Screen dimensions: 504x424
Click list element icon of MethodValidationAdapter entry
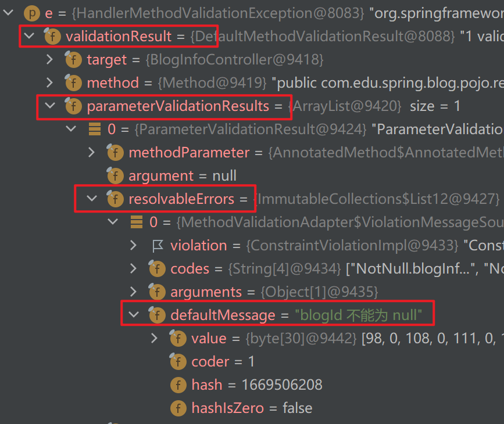[x=137, y=222]
